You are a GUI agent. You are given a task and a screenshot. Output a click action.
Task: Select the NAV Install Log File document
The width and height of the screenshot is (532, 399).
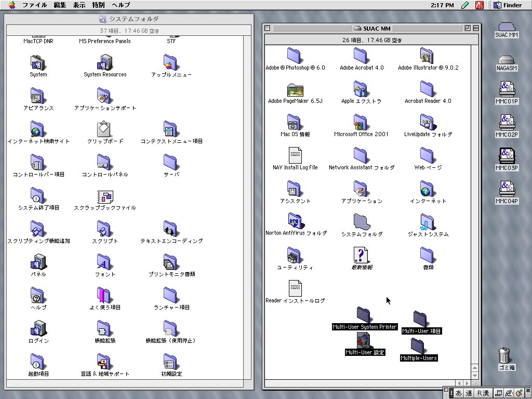coord(295,155)
